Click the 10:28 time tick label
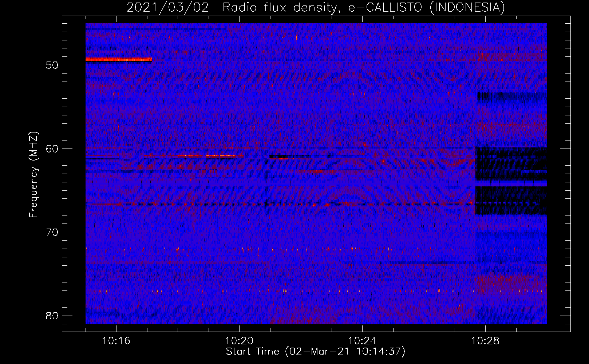This screenshot has height=364, width=589. (485, 341)
